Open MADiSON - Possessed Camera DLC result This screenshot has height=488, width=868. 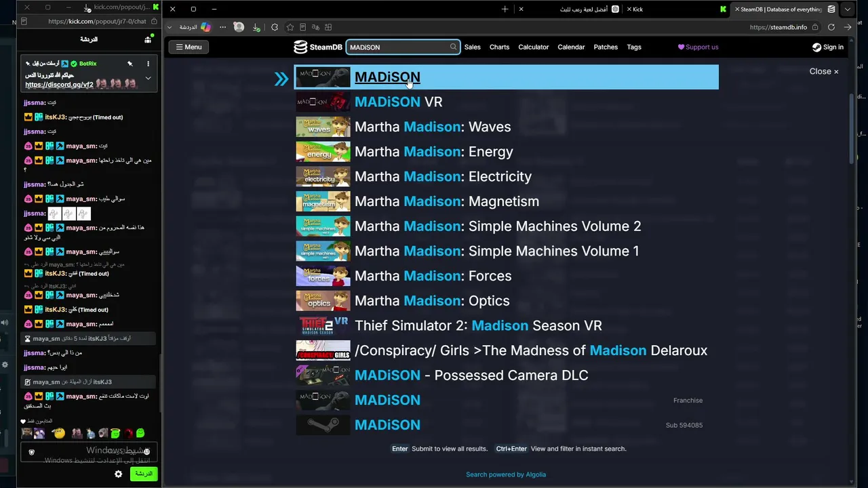pyautogui.click(x=506, y=375)
